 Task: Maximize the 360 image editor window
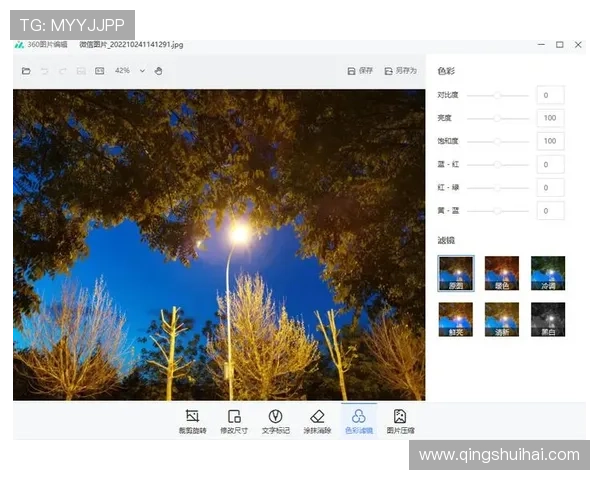coord(559,45)
